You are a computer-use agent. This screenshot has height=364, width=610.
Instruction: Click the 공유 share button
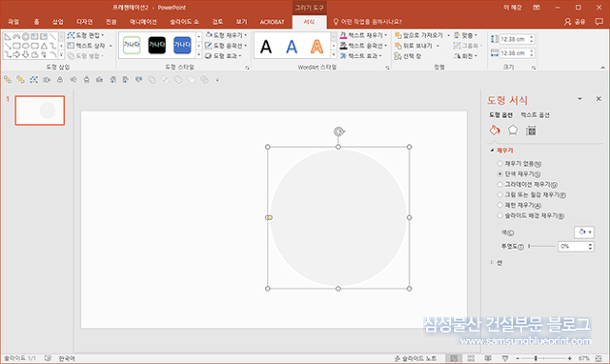574,21
